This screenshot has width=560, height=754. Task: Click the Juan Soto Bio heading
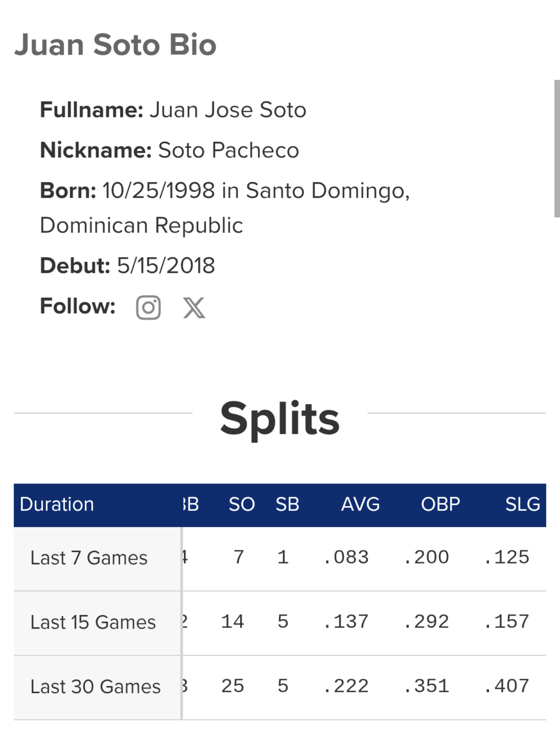pos(115,45)
